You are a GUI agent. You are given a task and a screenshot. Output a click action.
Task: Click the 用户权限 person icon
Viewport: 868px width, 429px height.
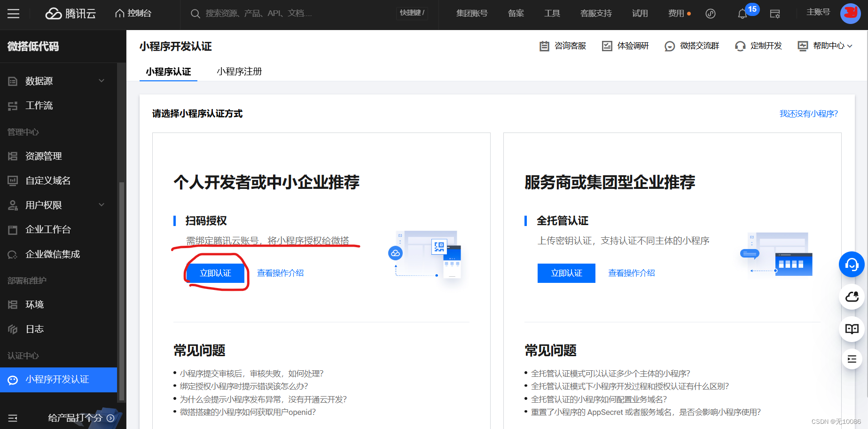coord(13,205)
